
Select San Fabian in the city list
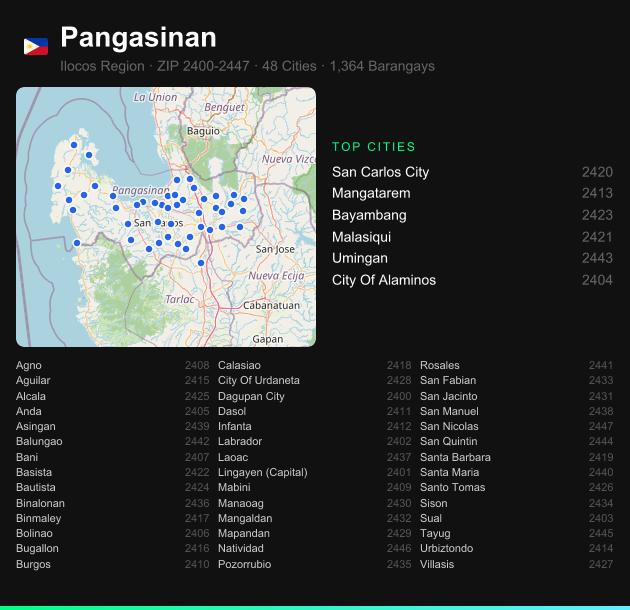click(517, 380)
